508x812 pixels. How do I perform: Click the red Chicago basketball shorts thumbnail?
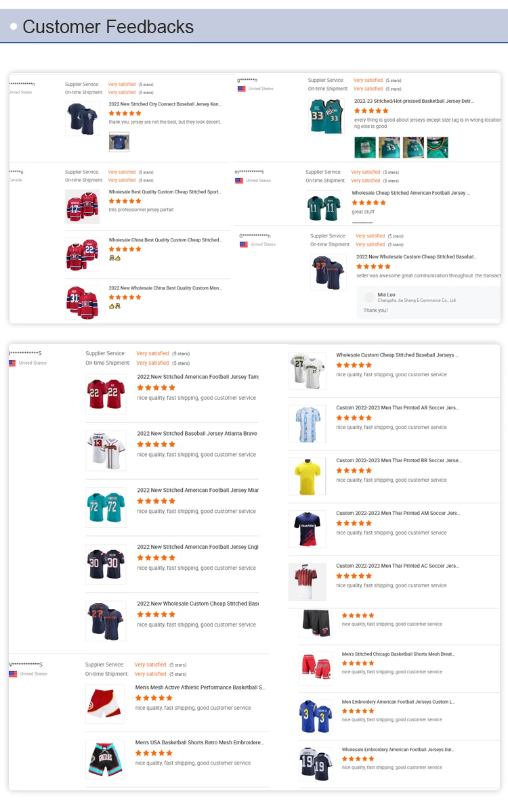pos(316,669)
